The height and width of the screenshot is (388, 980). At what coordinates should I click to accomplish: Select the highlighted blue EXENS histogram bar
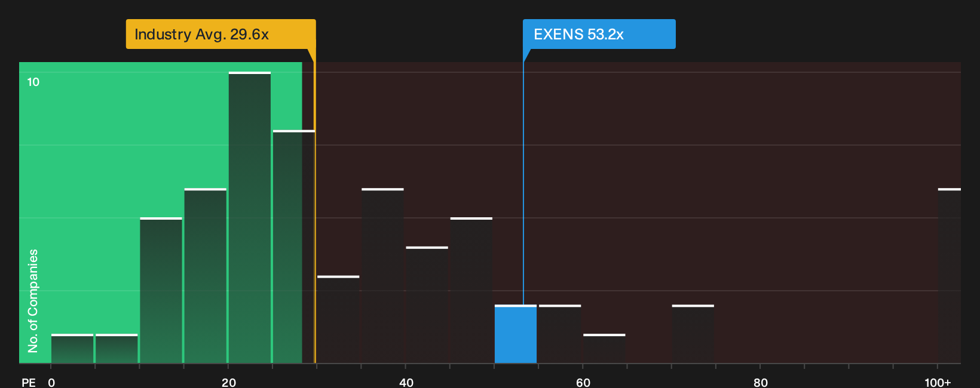point(516,334)
